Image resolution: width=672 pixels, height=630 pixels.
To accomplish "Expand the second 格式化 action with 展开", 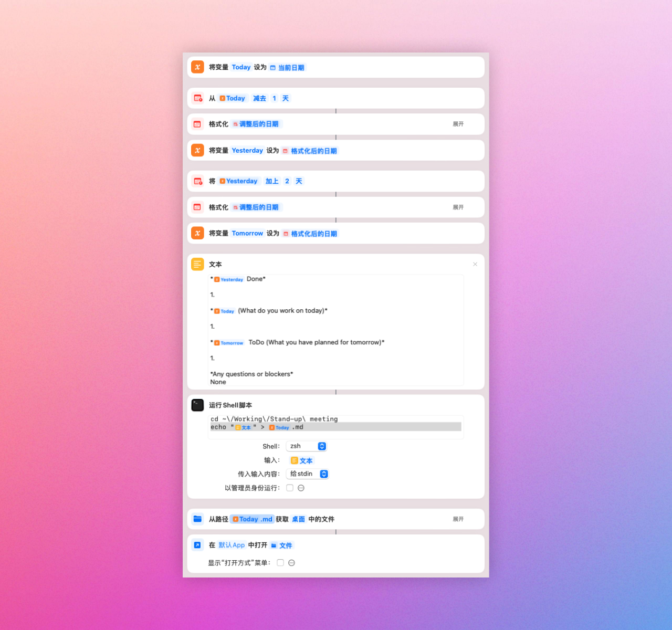I will click(x=458, y=207).
